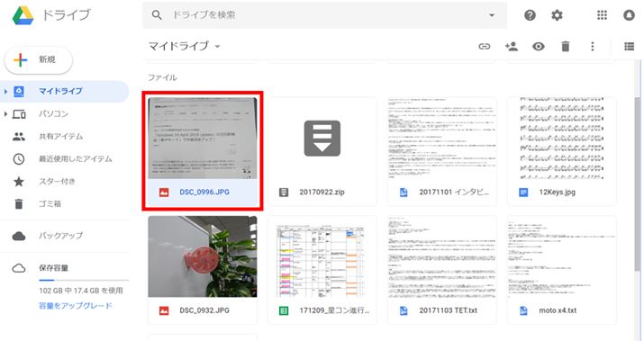Viewport: 644px width, 341px height.
Task: Select the 20171101 インタビ file thumbnail
Action: [x=442, y=138]
